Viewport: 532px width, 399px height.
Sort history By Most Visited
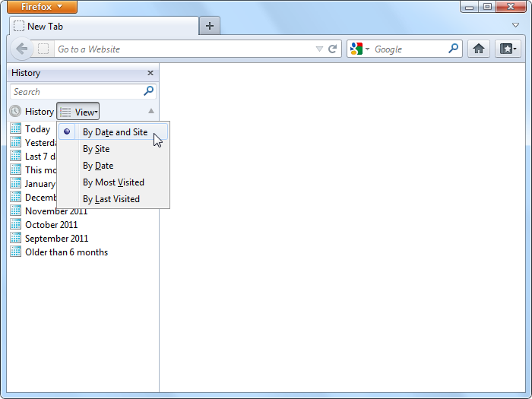click(113, 182)
